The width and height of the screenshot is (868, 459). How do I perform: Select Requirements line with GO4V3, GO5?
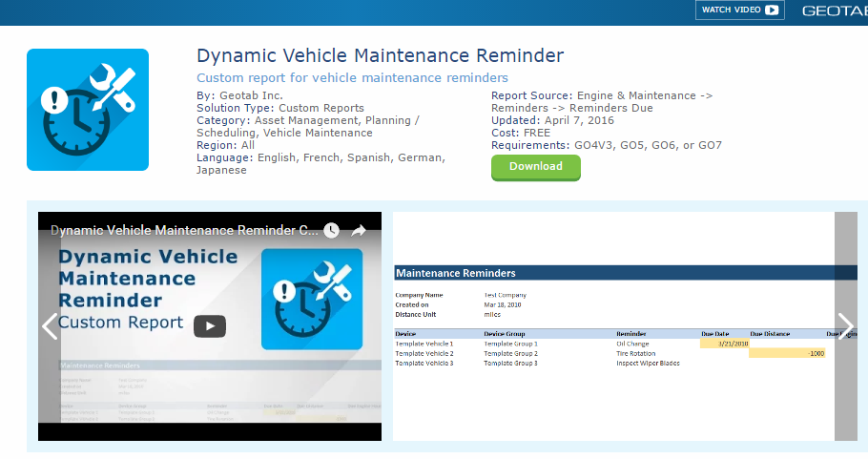[606, 145]
